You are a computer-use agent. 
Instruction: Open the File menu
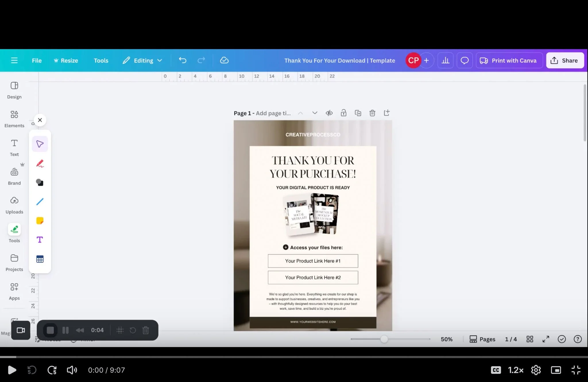click(x=37, y=61)
